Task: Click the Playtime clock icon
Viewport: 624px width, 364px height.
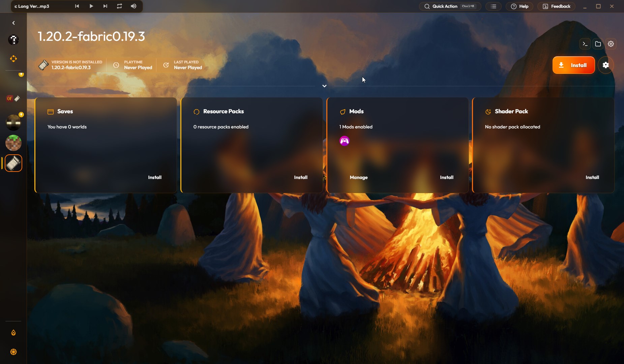Action: click(116, 65)
